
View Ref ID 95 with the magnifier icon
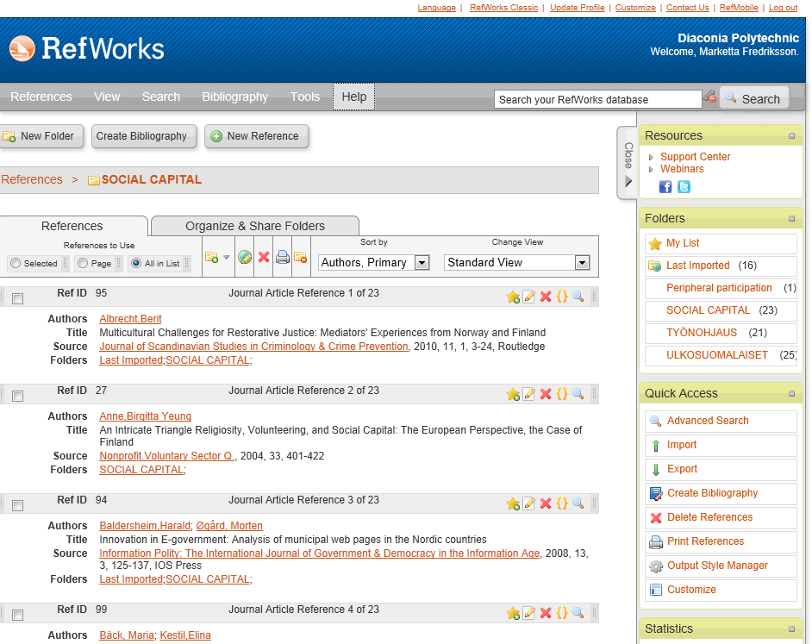[578, 297]
